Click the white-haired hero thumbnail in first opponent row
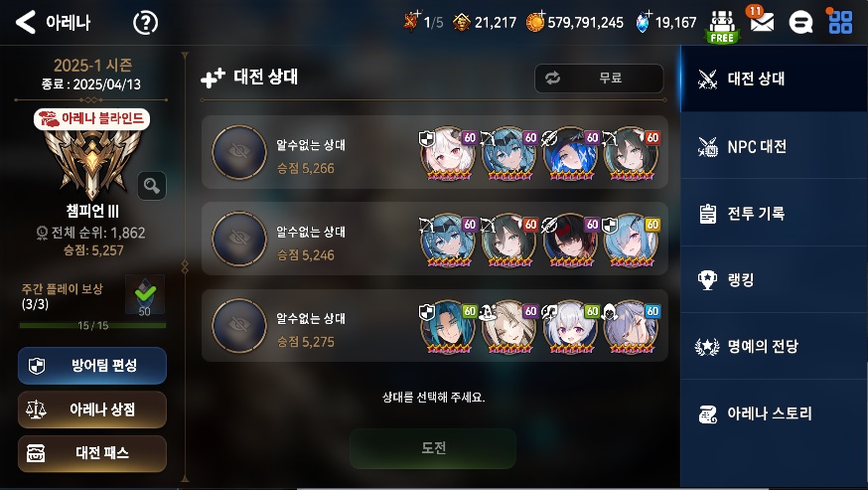This screenshot has width=868, height=490. click(x=447, y=153)
